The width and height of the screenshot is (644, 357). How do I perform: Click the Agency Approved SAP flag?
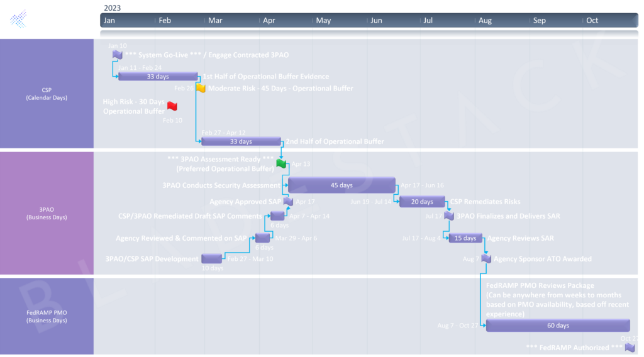pyautogui.click(x=288, y=202)
